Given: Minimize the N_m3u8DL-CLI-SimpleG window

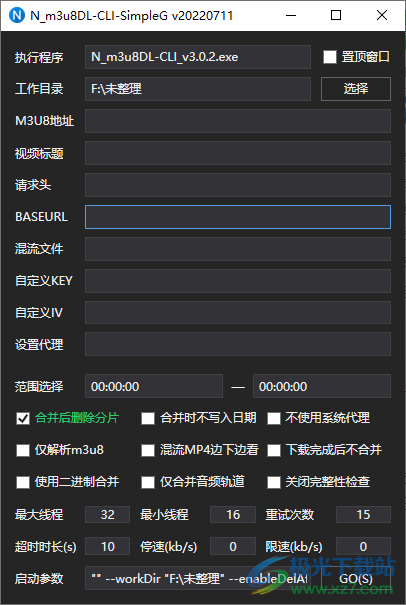Looking at the screenshot, I should click(291, 15).
